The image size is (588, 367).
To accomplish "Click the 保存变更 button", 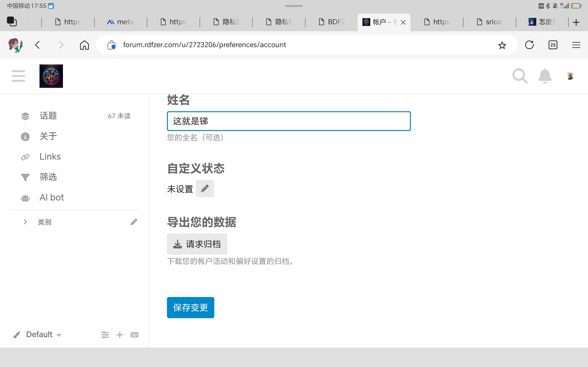I will pyautogui.click(x=190, y=308).
